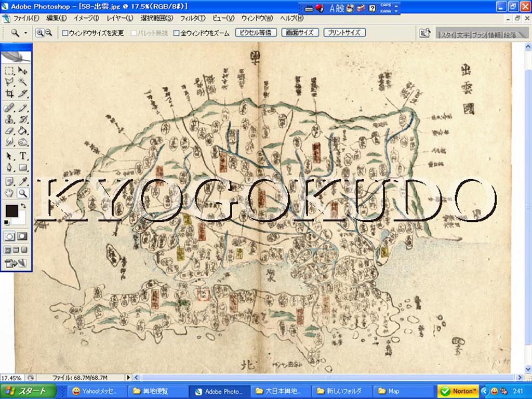Select the Crop tool
The width and height of the screenshot is (532, 399).
coord(9,94)
